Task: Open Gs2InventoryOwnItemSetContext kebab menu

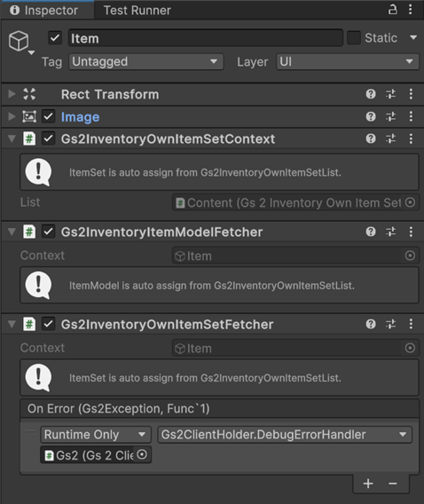Action: click(x=411, y=138)
